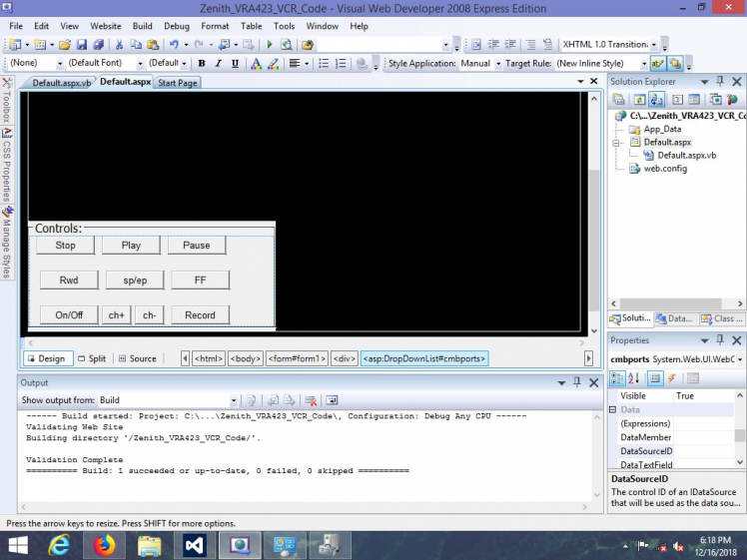Click the <form#form1> breadcrumb tag
The image size is (747, 560).
(297, 358)
